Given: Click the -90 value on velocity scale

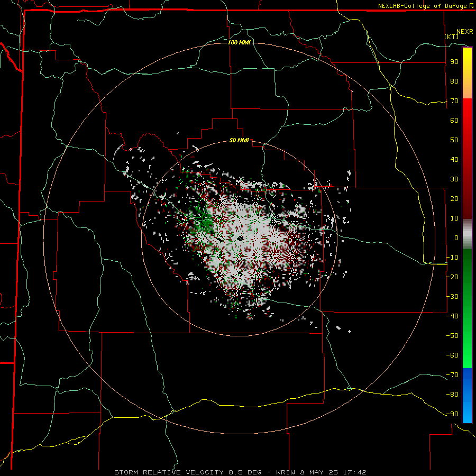Looking at the screenshot, I should click(x=452, y=414).
